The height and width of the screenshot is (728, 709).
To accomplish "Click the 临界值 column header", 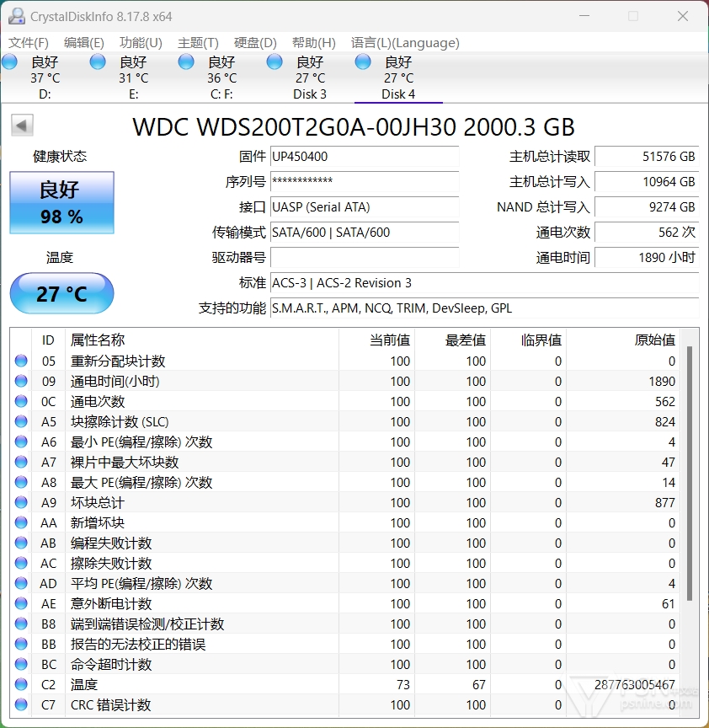I will (x=529, y=340).
